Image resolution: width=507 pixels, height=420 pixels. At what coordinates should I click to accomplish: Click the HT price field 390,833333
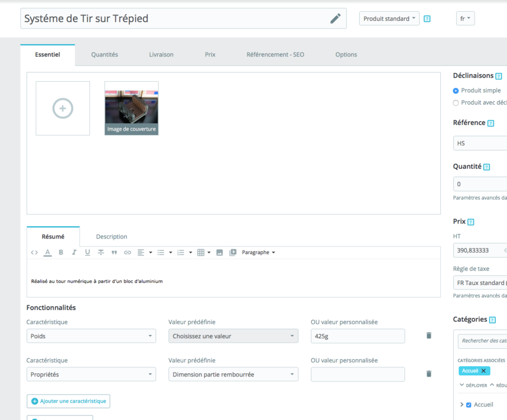coord(480,250)
